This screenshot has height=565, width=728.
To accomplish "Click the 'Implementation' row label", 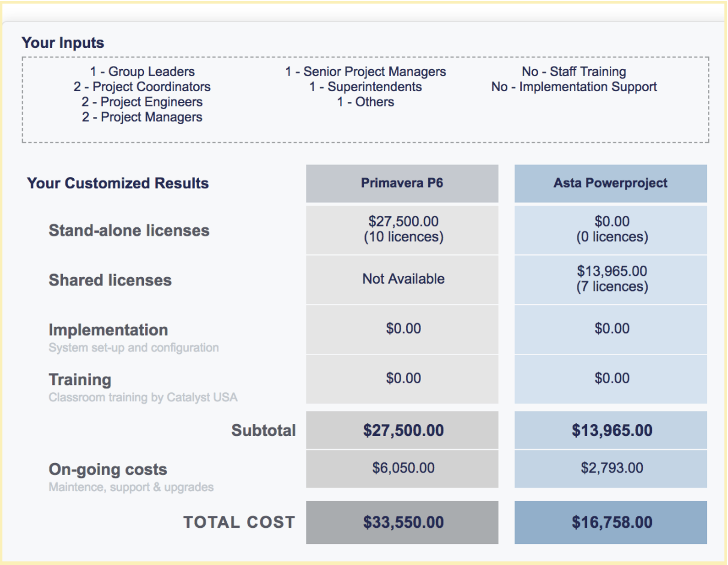I will 108,330.
